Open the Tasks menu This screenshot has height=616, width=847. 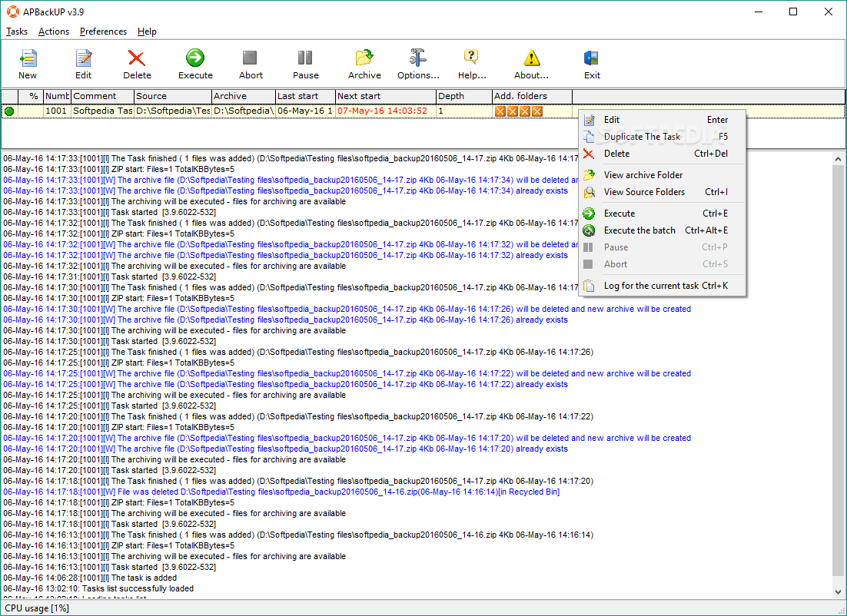pos(17,31)
